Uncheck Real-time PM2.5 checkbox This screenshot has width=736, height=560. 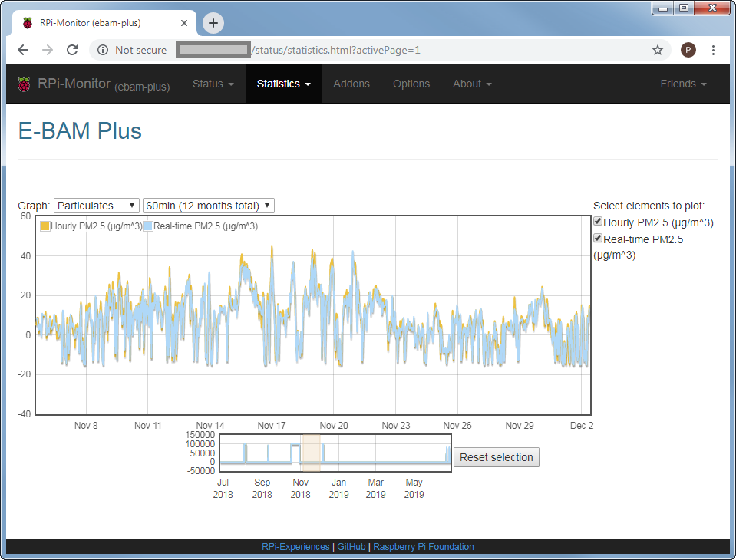pos(598,239)
